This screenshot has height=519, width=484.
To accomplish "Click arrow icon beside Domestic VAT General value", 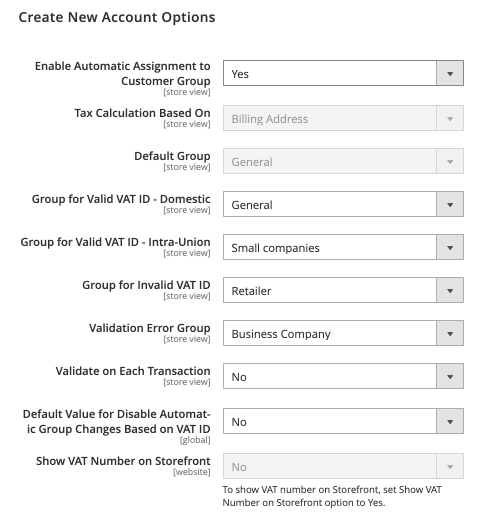I will point(450,205).
